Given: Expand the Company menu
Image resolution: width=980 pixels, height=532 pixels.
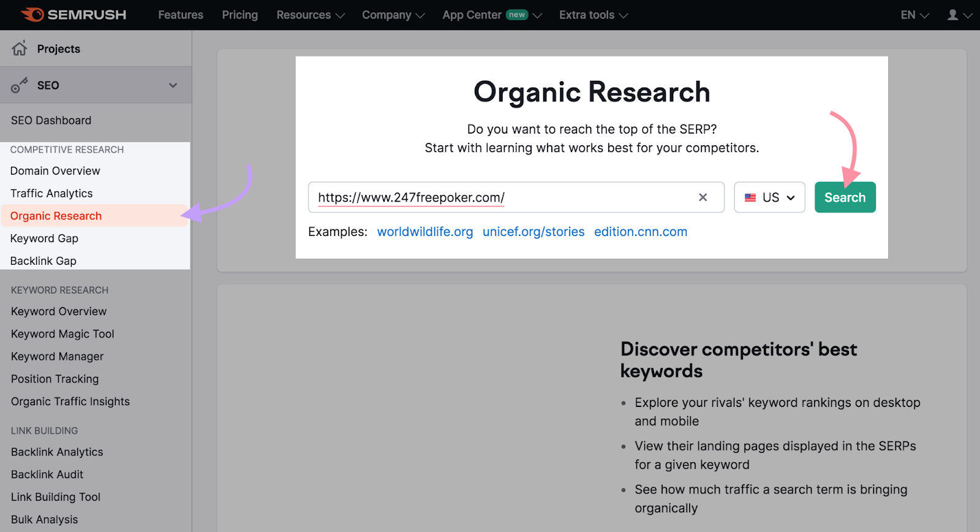Looking at the screenshot, I should 393,15.
